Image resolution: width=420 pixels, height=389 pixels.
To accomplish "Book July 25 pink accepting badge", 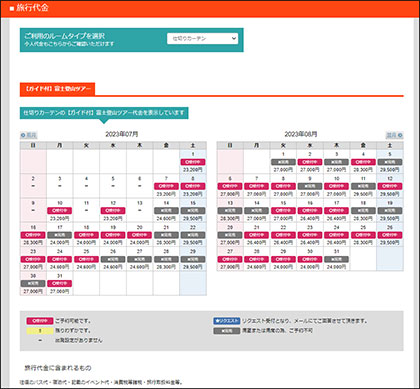I will [86, 259].
